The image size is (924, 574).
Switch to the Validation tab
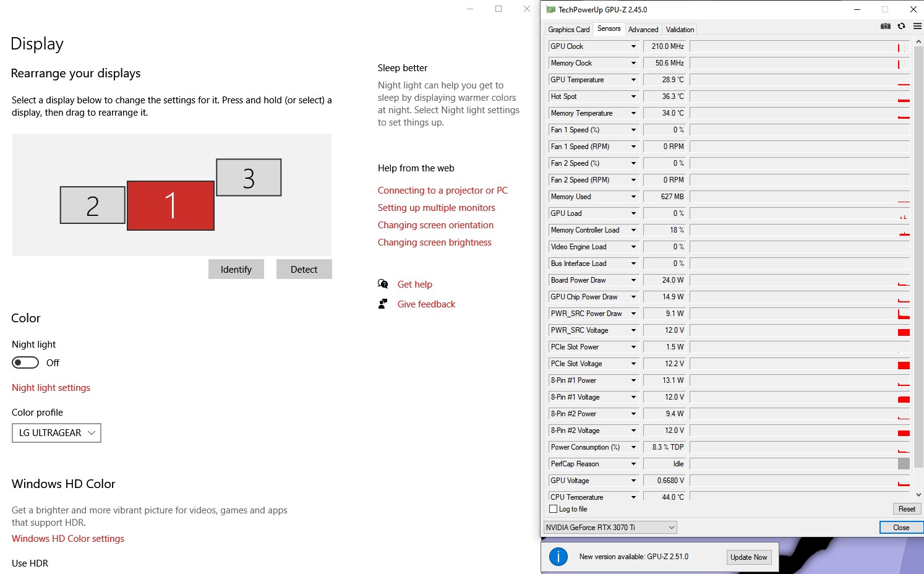(680, 30)
